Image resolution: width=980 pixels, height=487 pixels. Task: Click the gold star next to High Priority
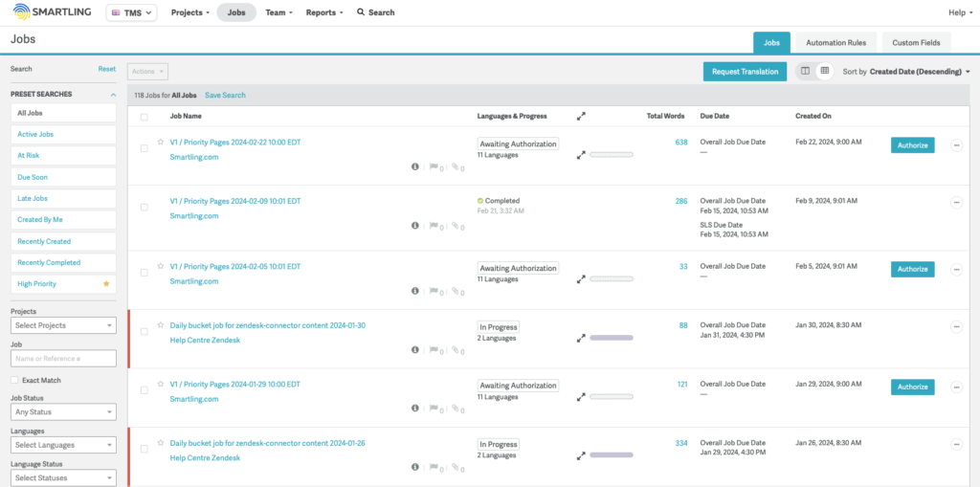pos(106,284)
